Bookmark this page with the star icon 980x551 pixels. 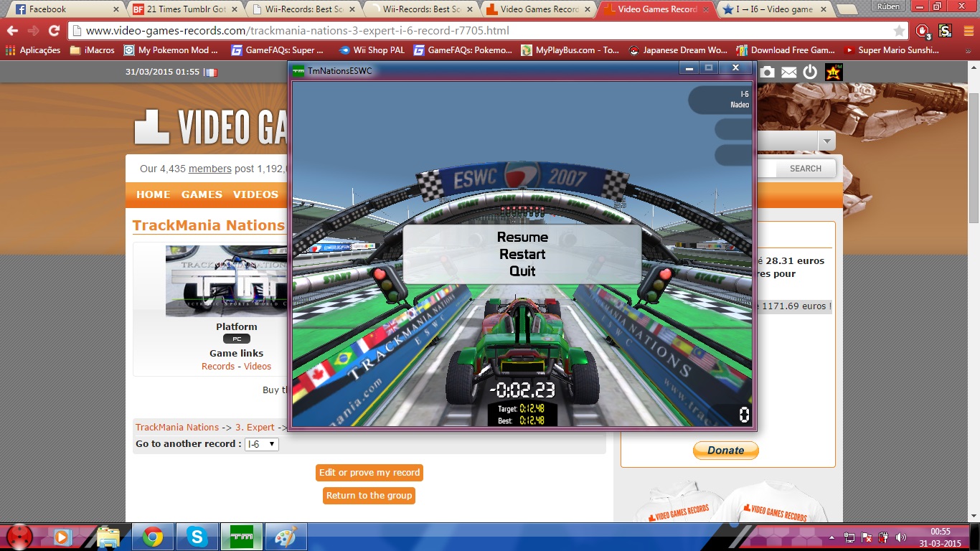tap(899, 31)
